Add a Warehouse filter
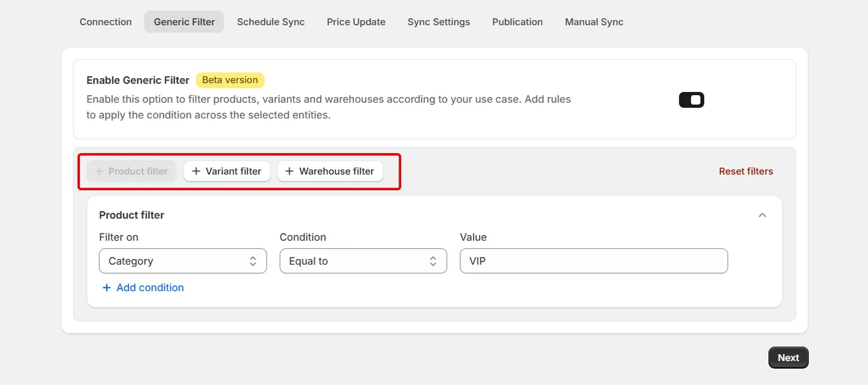 (x=330, y=171)
